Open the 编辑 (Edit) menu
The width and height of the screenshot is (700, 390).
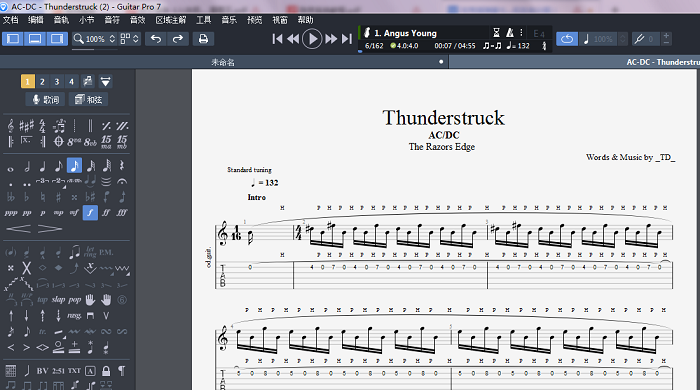click(36, 20)
